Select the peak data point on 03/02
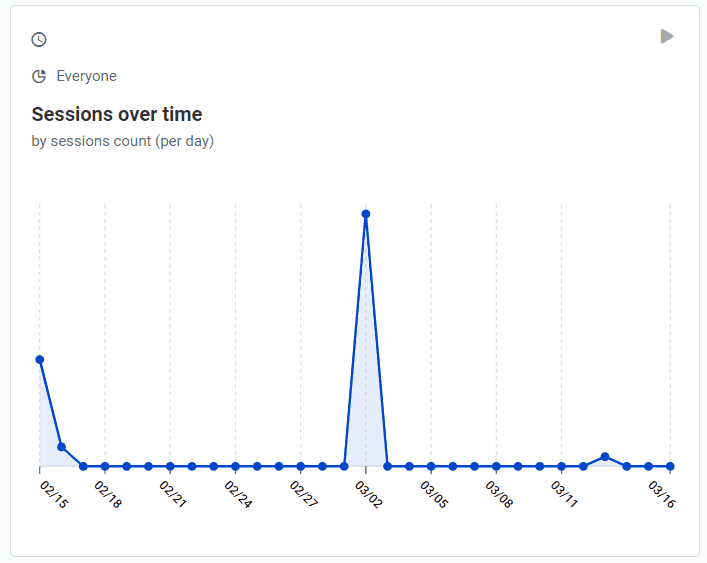This screenshot has height=563, width=707. (366, 214)
